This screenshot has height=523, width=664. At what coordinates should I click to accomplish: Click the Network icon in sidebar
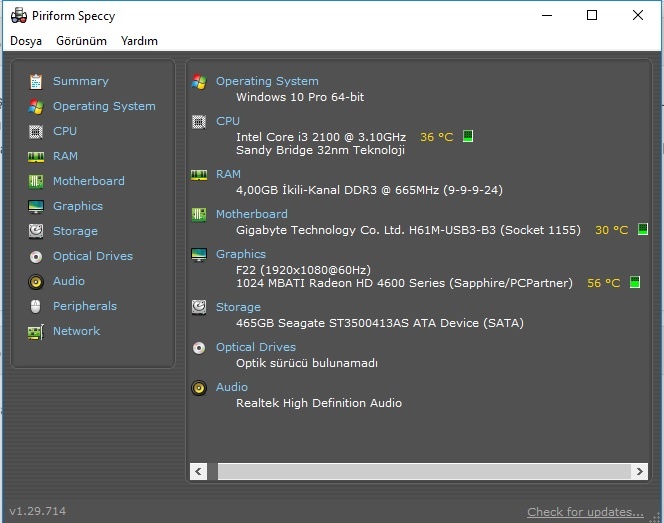point(36,331)
